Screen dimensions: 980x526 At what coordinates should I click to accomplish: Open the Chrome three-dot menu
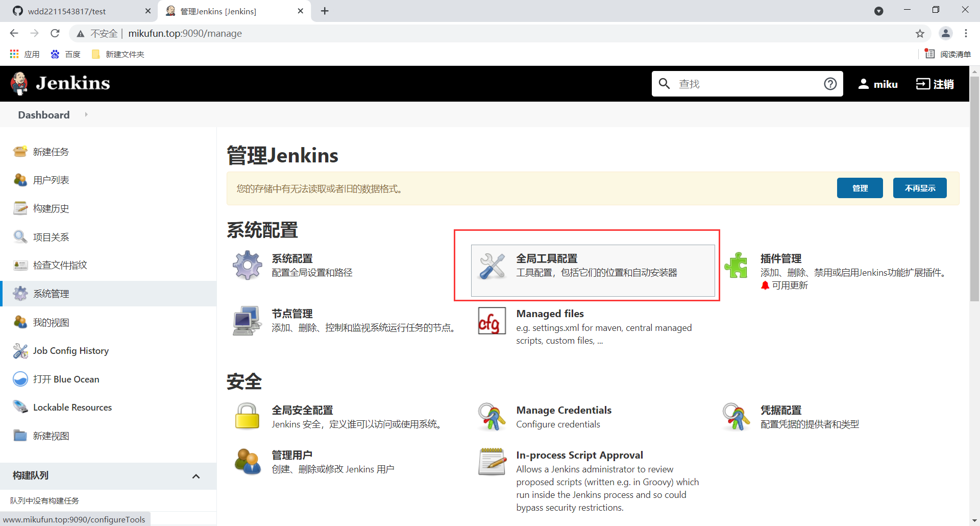966,33
